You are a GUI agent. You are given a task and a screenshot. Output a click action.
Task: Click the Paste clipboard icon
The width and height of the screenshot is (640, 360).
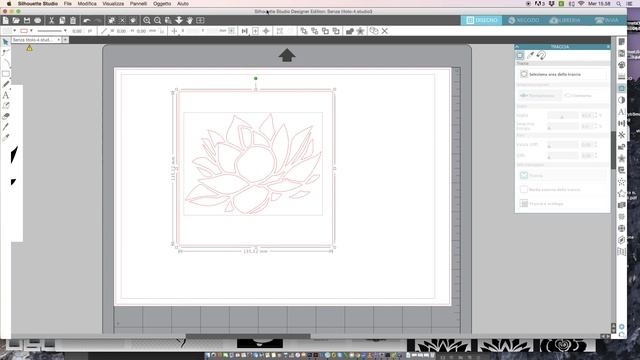pyautogui.click(x=73, y=20)
